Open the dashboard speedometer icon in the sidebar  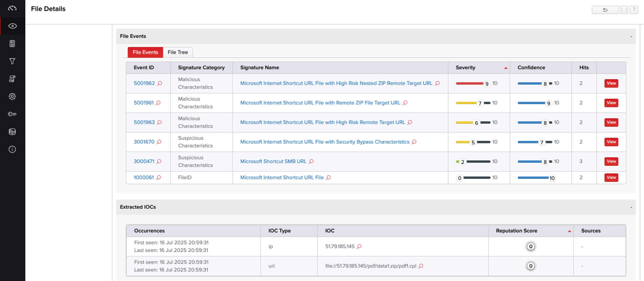(12, 8)
